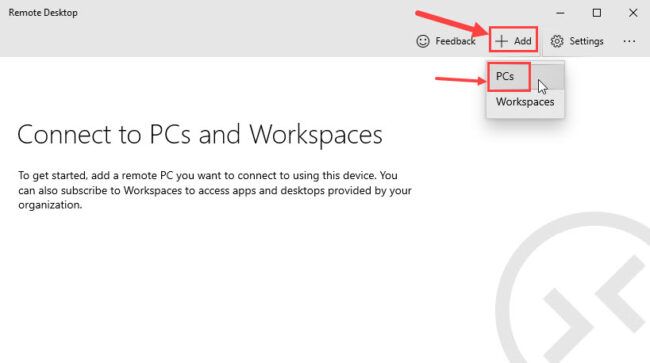Maximize the Remote Desktop window
The height and width of the screenshot is (363, 650).
pos(597,13)
